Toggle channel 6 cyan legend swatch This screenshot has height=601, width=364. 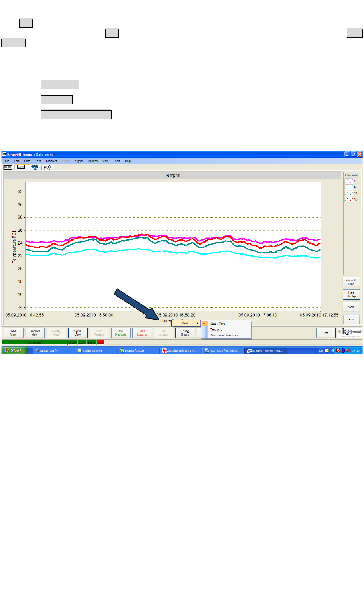tap(348, 187)
